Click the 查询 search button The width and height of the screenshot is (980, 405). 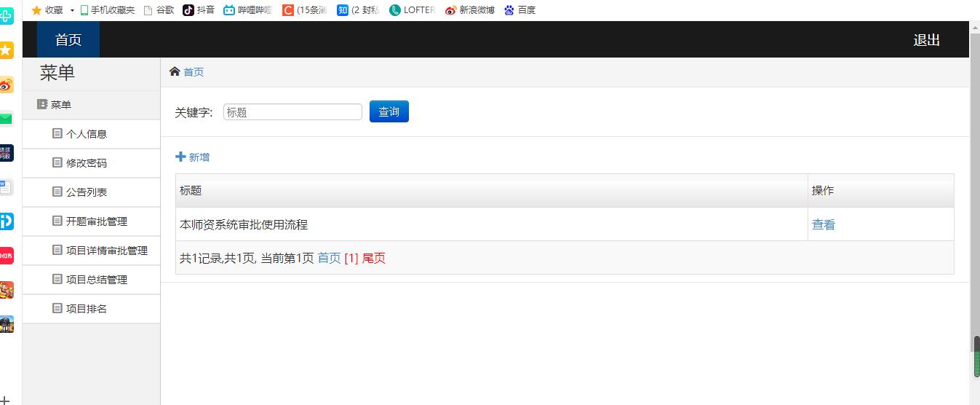389,111
